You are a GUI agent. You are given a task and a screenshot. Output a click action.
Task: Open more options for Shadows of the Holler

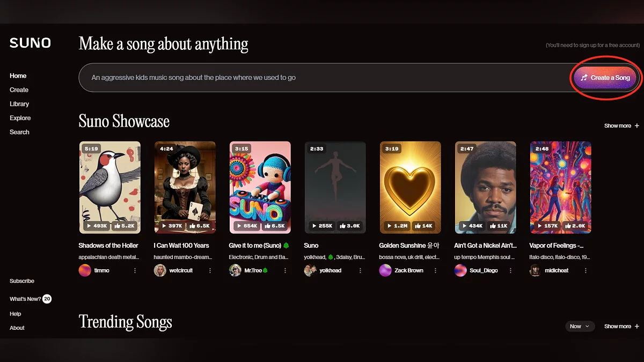tap(135, 270)
